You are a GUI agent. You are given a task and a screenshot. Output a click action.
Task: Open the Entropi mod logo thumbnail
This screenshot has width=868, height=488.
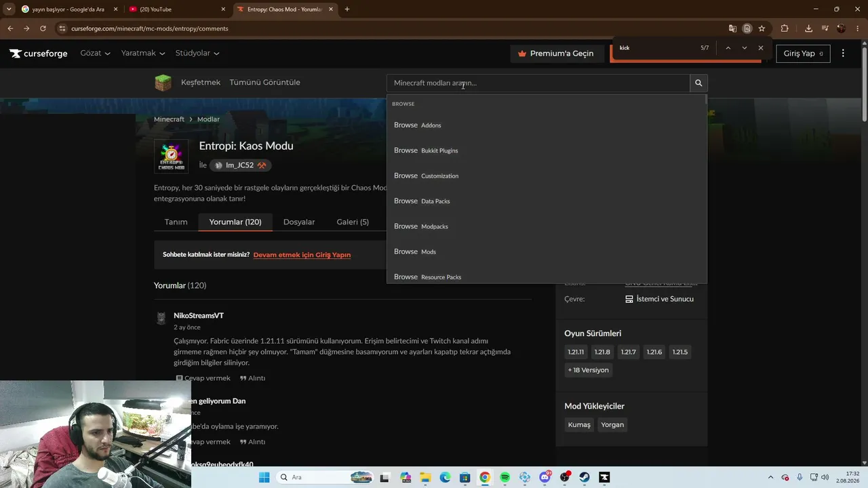[171, 157]
